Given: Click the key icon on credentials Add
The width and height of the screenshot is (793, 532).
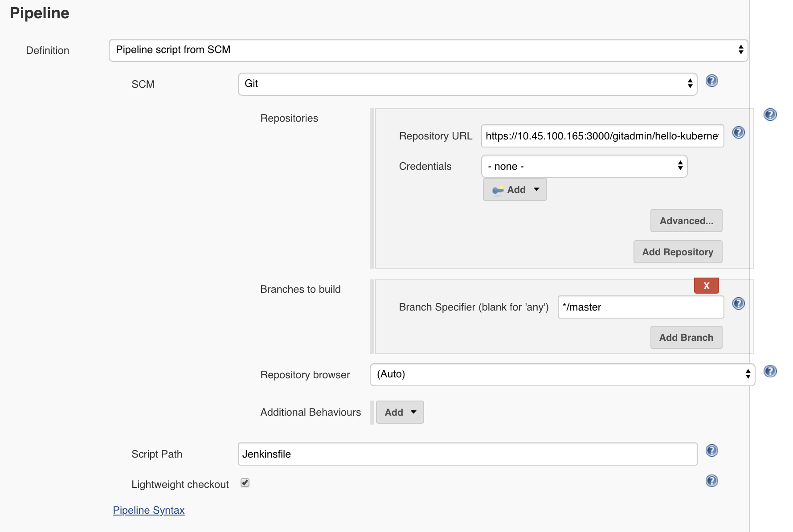Looking at the screenshot, I should pos(498,190).
